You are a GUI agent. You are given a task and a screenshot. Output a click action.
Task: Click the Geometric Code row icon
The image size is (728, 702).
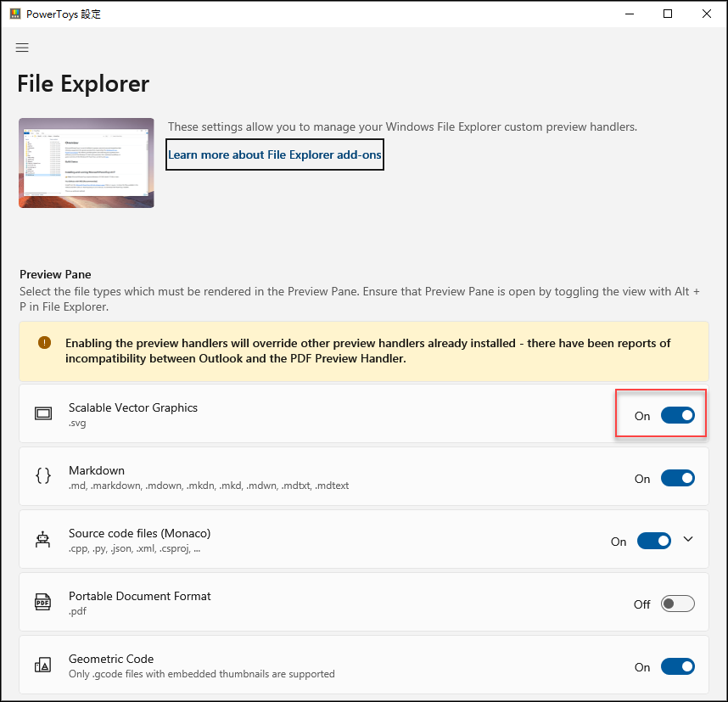42,665
